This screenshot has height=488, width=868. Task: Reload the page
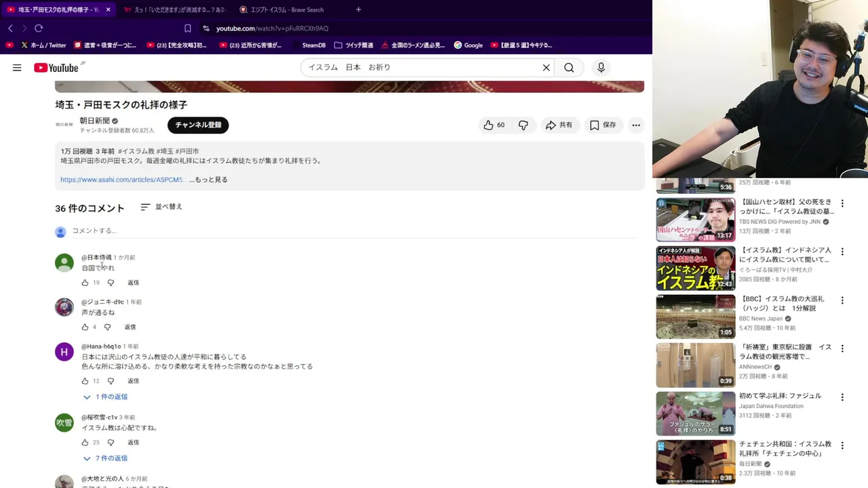click(39, 28)
